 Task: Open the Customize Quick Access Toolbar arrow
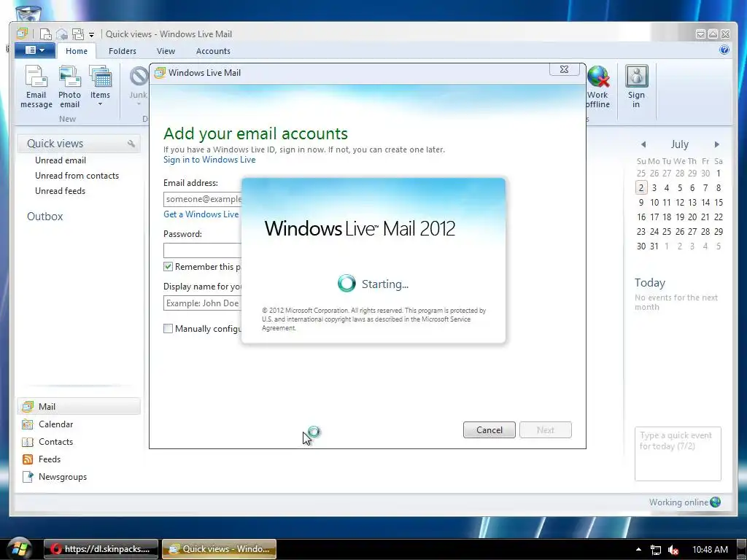click(x=91, y=35)
